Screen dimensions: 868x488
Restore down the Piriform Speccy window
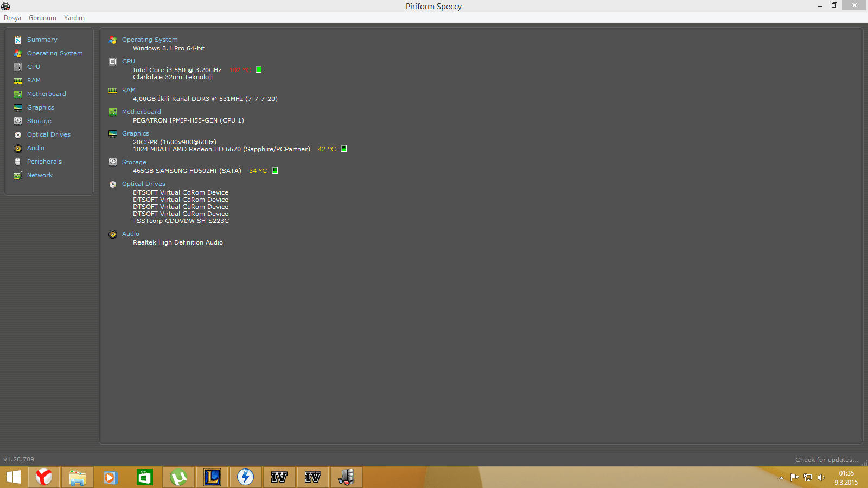(x=834, y=5)
